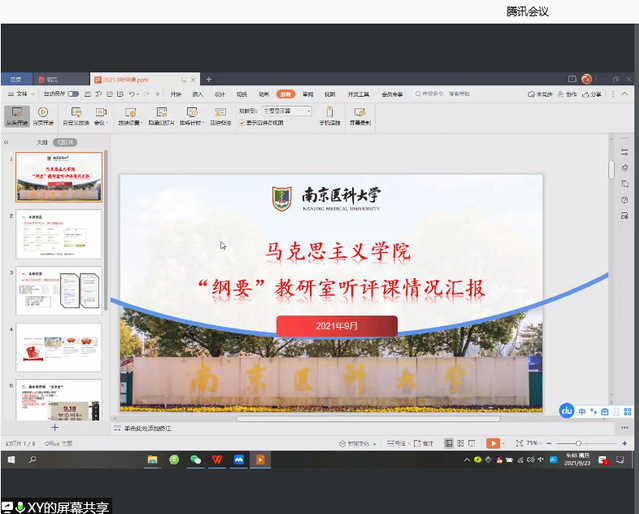639x514 pixels.
Task: Switch to the Review (审阅) ribbon tab
Action: [x=308, y=94]
